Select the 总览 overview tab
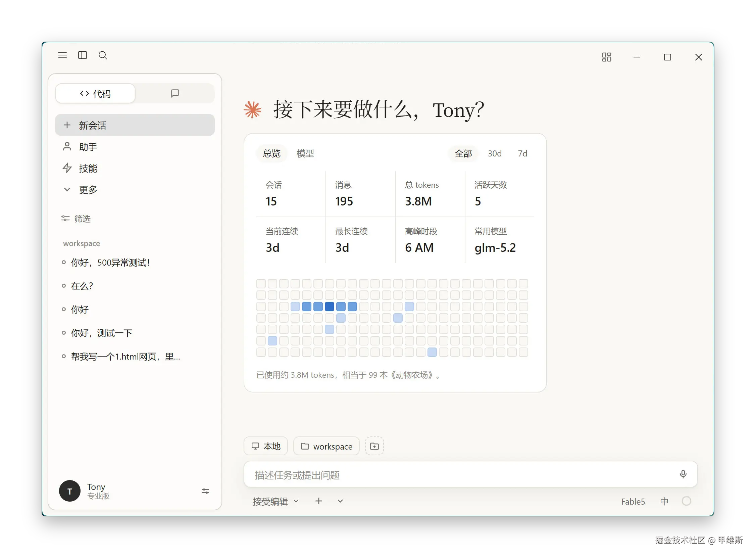The height and width of the screenshot is (558, 756). (272, 154)
